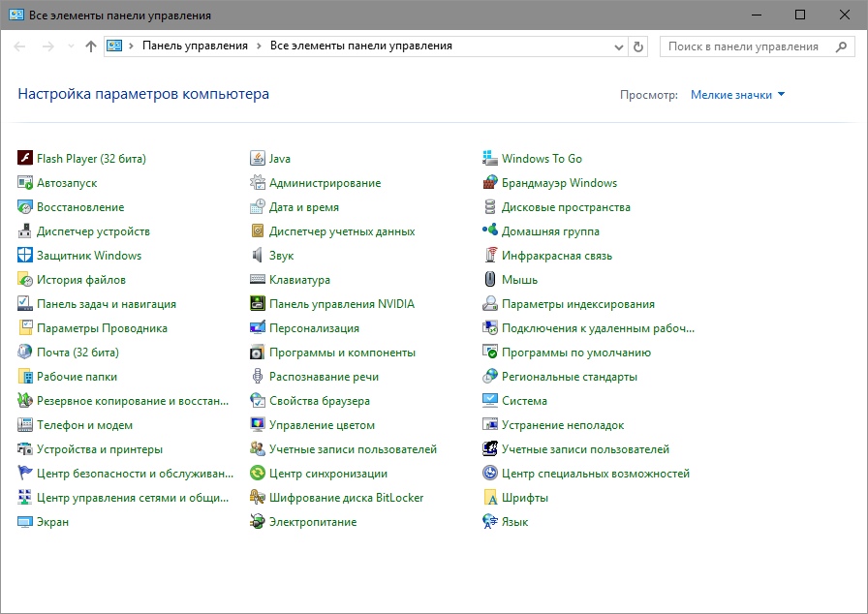
Task: Open the Java coffee cup icon
Action: [x=258, y=158]
